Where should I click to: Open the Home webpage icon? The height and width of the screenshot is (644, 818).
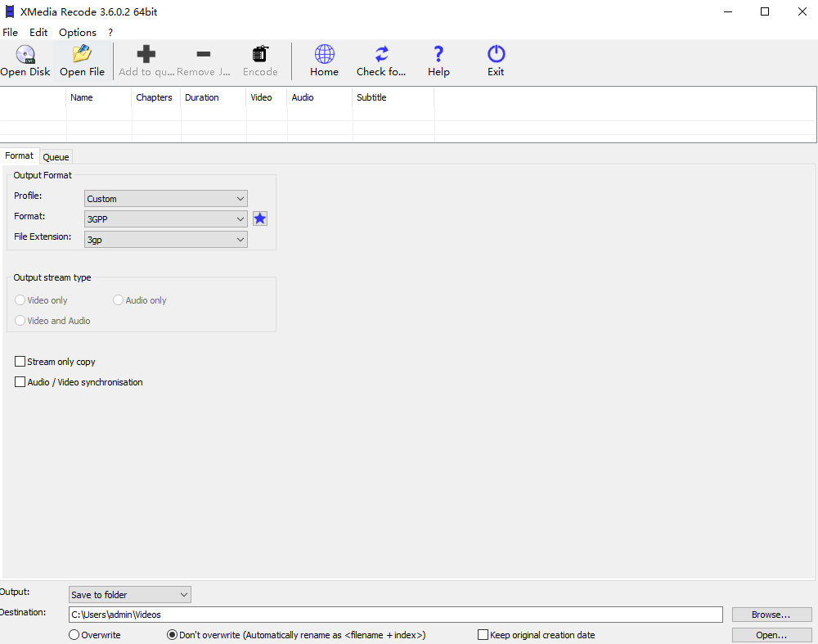[324, 59]
